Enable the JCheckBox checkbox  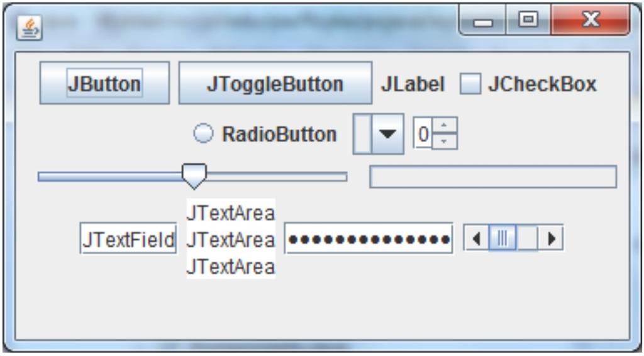coord(470,84)
